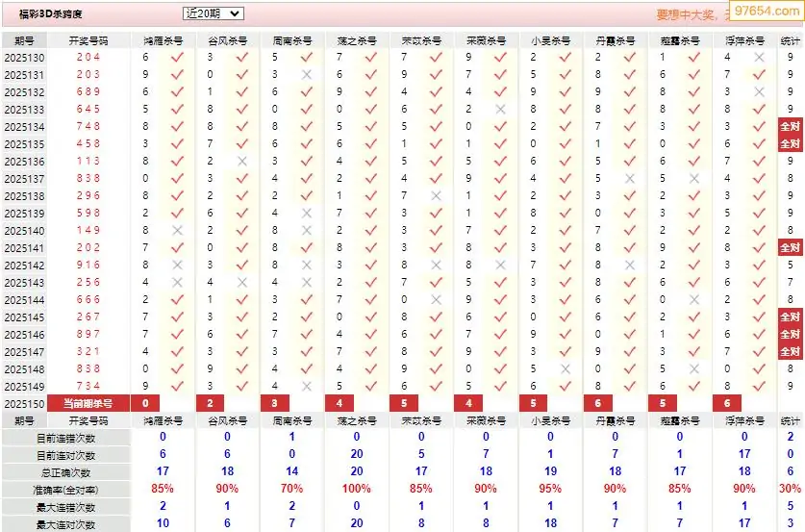Click the 浮萍杀号 header above row 2025130

tap(745, 40)
